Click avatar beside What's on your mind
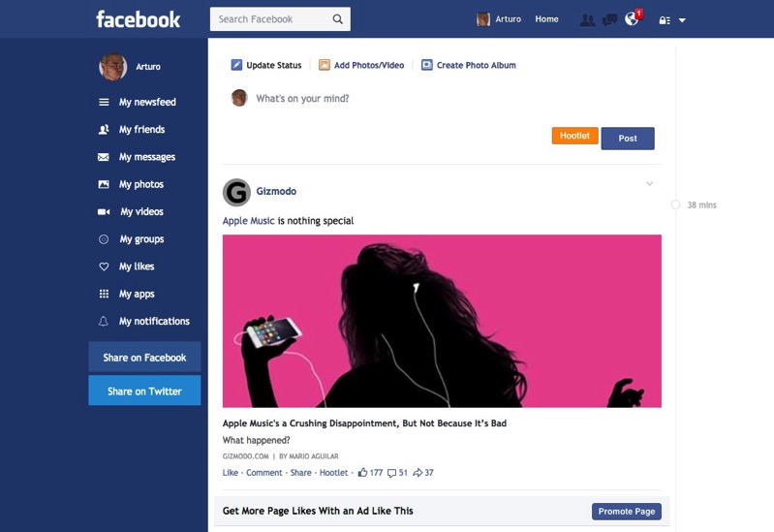This screenshot has width=774, height=532. (x=239, y=98)
